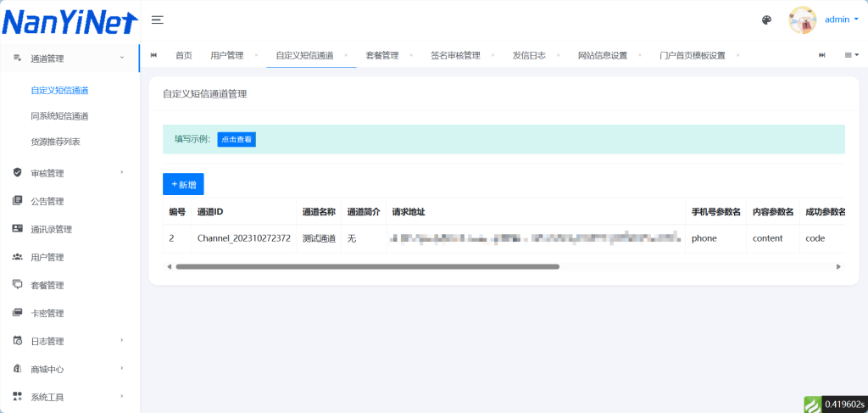The width and height of the screenshot is (868, 413).
Task: Switch to the 用户管理 tab
Action: tap(227, 55)
